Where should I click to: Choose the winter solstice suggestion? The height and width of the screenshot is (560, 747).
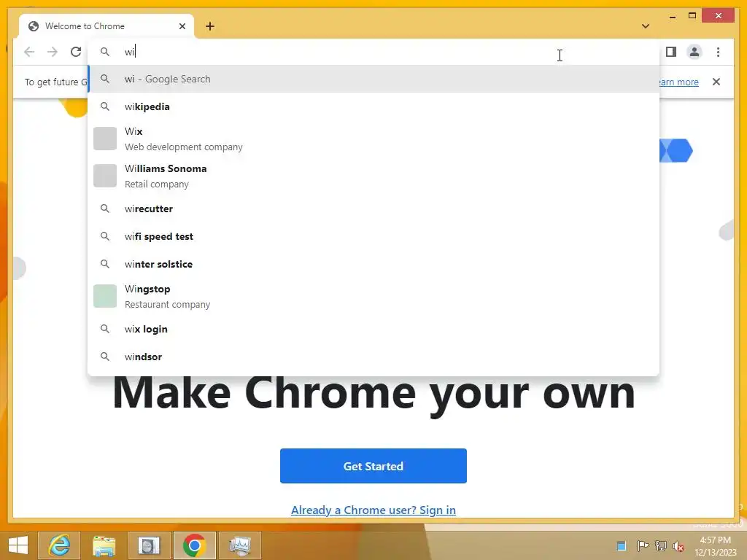[x=373, y=264]
